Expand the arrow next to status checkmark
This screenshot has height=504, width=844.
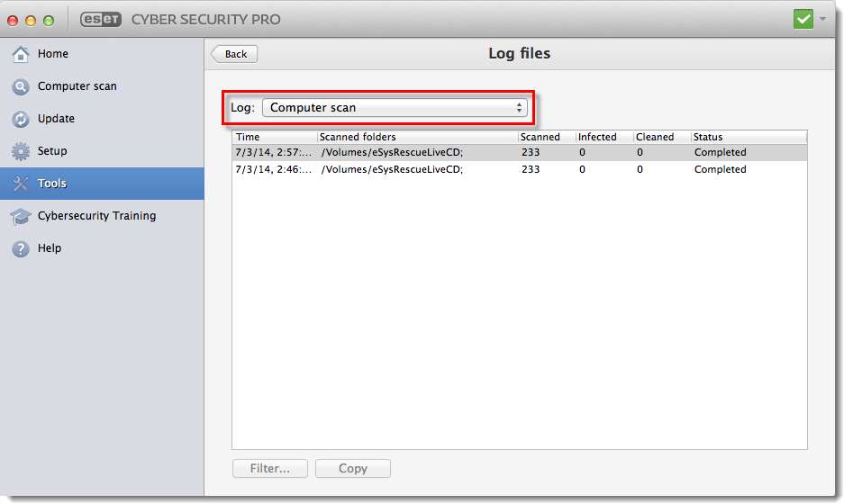tap(823, 19)
